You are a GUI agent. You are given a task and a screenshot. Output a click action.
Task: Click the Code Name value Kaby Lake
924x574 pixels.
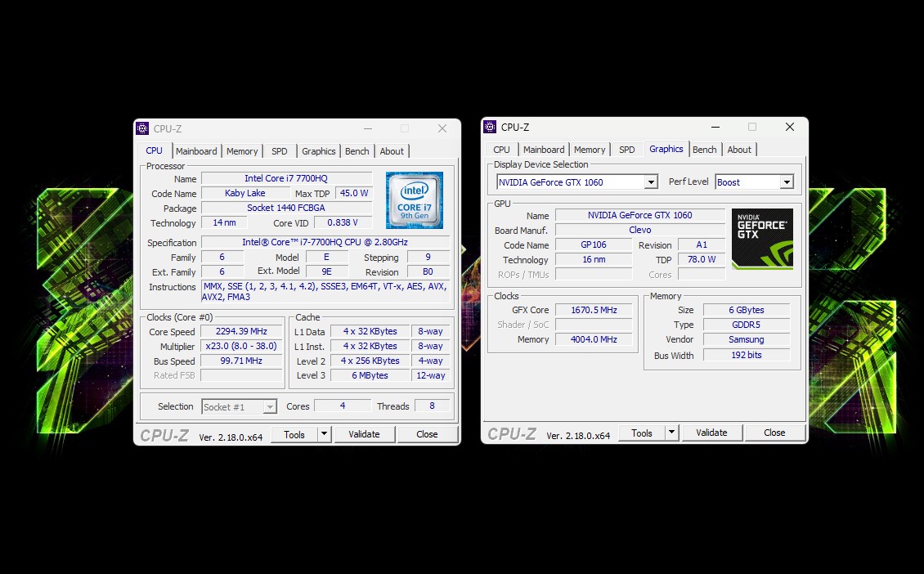click(x=245, y=193)
